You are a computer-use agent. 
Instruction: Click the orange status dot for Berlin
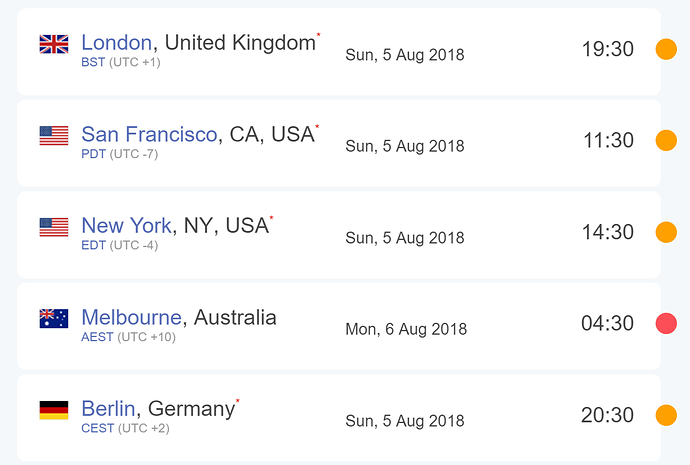pyautogui.click(x=666, y=415)
